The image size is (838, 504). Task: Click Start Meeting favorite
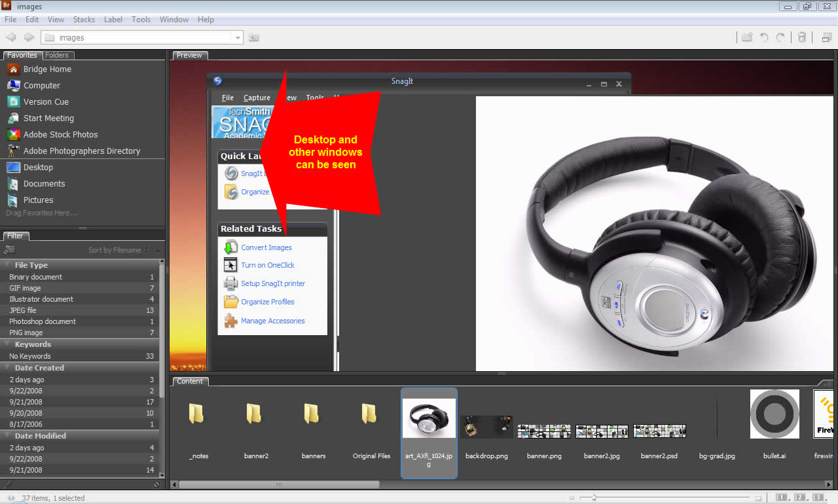coord(41,118)
